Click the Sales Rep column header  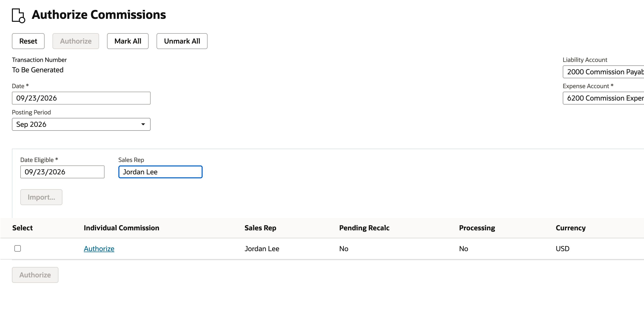tap(260, 228)
